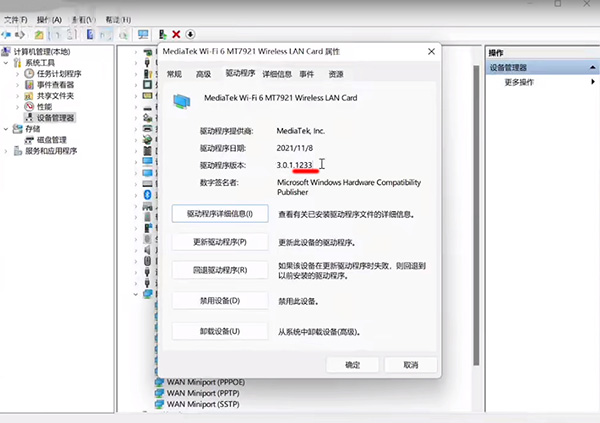Select WAN Miniport (SSTP) in device list
Screen dimensions: 600x423
pyautogui.click(x=205, y=406)
